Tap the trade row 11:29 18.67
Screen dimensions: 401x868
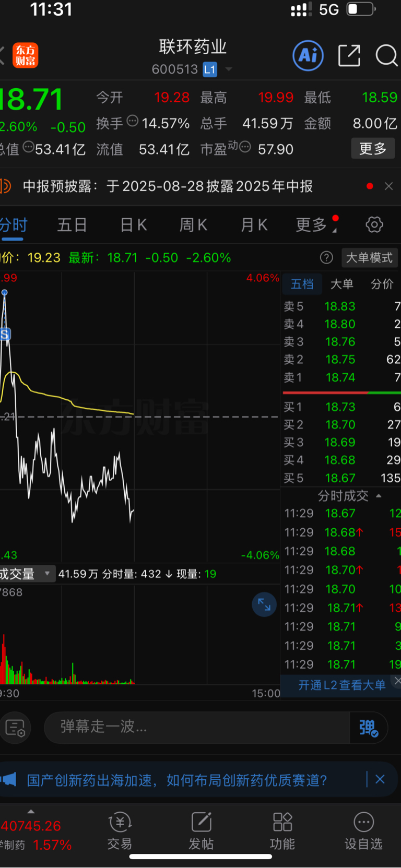[x=341, y=514]
